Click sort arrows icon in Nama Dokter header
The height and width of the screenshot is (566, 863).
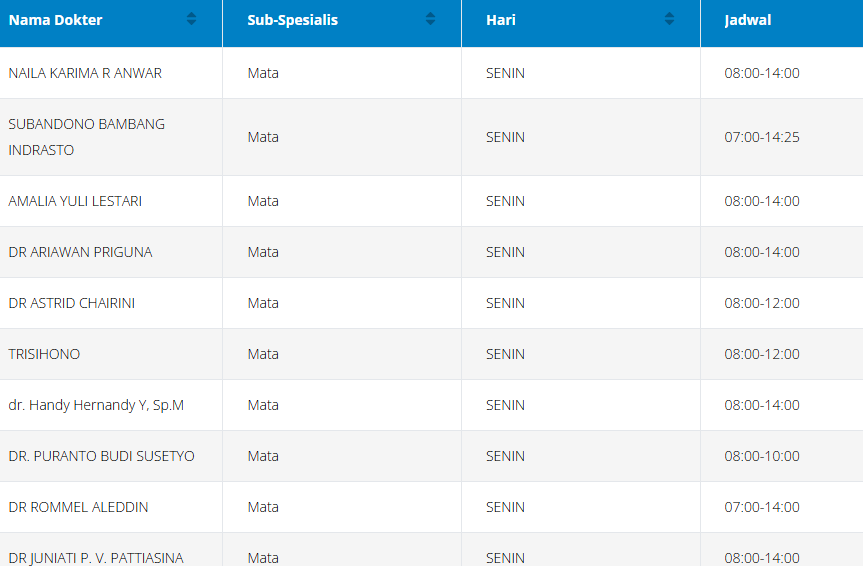click(x=191, y=19)
